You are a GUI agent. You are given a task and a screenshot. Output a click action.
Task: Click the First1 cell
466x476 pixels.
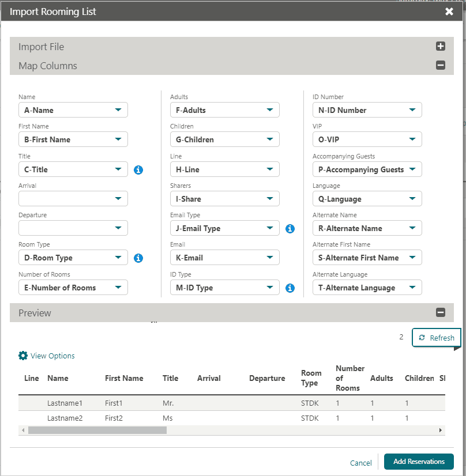[114, 403]
